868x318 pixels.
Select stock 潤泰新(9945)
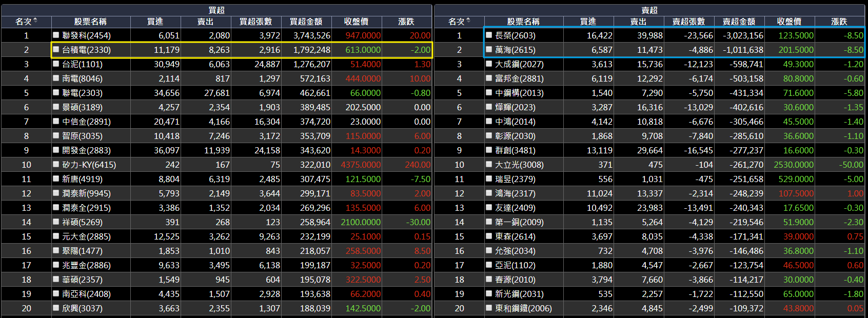[x=86, y=193]
